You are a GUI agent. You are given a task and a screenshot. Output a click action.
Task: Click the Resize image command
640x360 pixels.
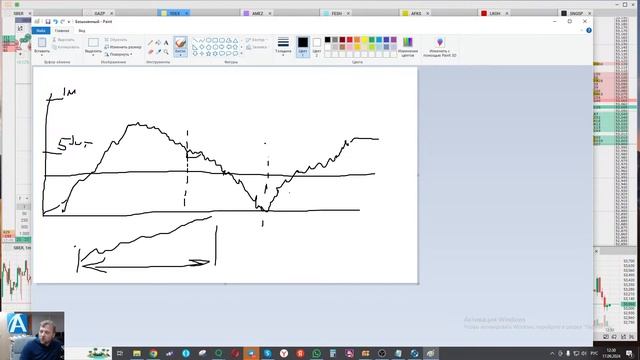(x=123, y=47)
